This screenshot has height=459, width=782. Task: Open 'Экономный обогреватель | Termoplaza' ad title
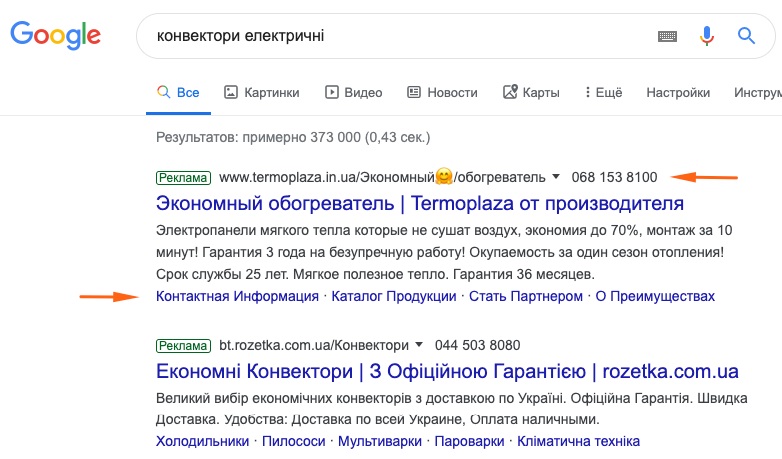pos(419,204)
